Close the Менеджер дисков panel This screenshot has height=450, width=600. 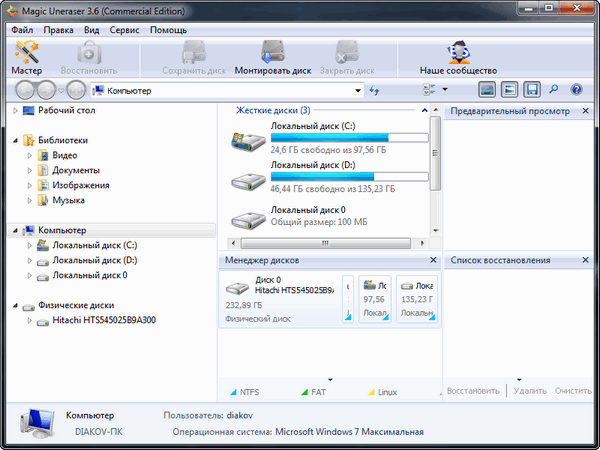click(x=433, y=260)
